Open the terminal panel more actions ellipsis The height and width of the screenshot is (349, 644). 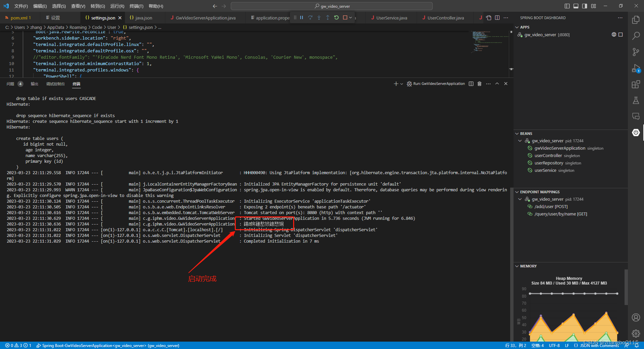click(488, 84)
